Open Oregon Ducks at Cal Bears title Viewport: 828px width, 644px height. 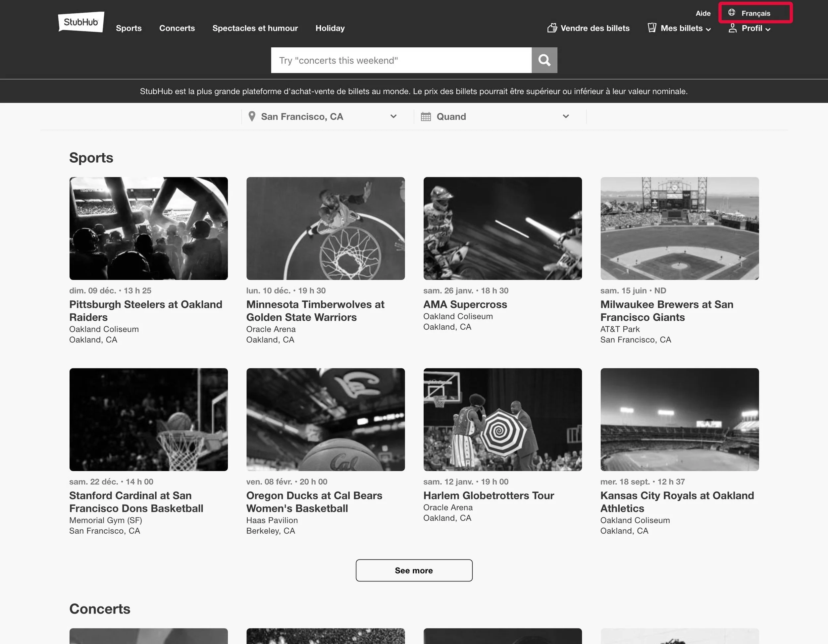(314, 502)
